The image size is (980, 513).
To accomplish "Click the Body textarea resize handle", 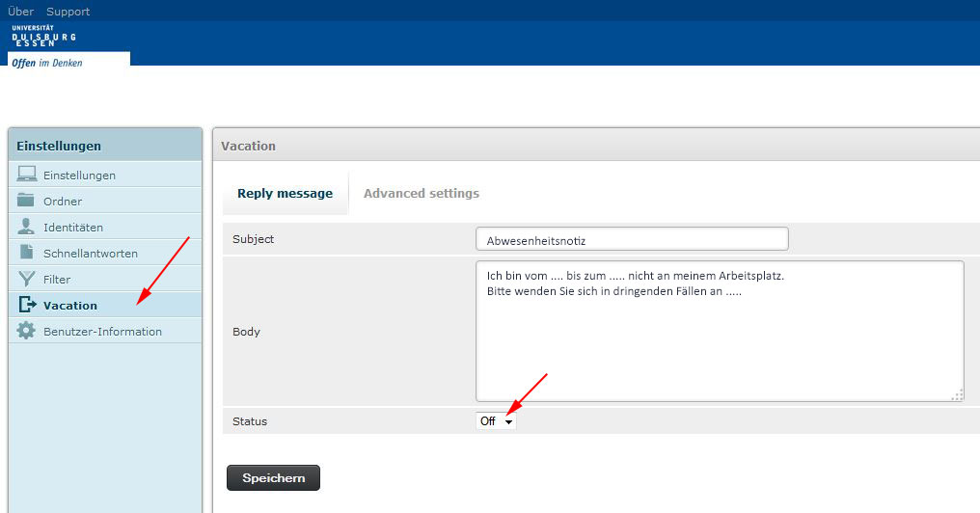I will (x=957, y=394).
